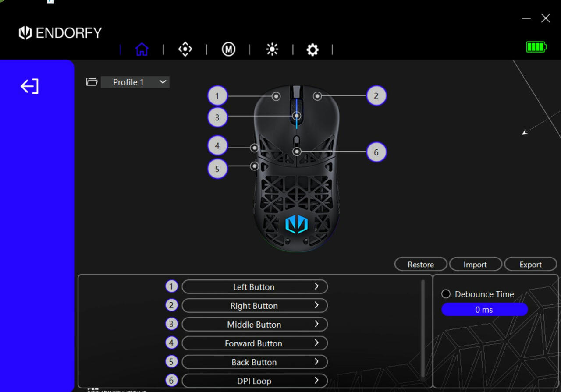
Task: Expand Left Button assignment options
Action: [x=254, y=287]
